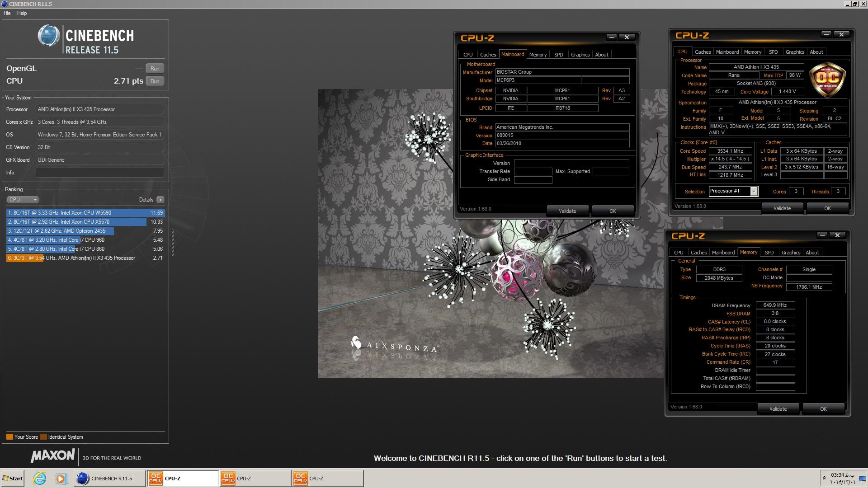The height and width of the screenshot is (488, 868).
Task: Click the motherboard model field MCP6P3
Action: [538, 80]
